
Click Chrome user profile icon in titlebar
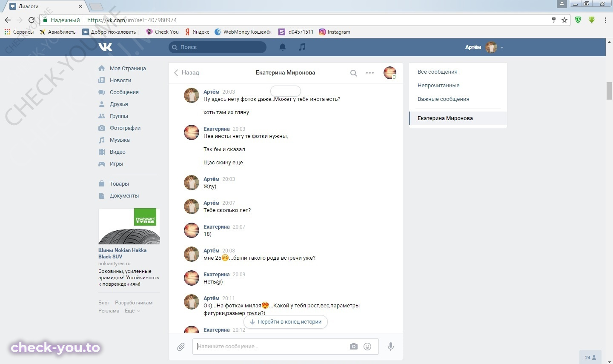click(562, 3)
